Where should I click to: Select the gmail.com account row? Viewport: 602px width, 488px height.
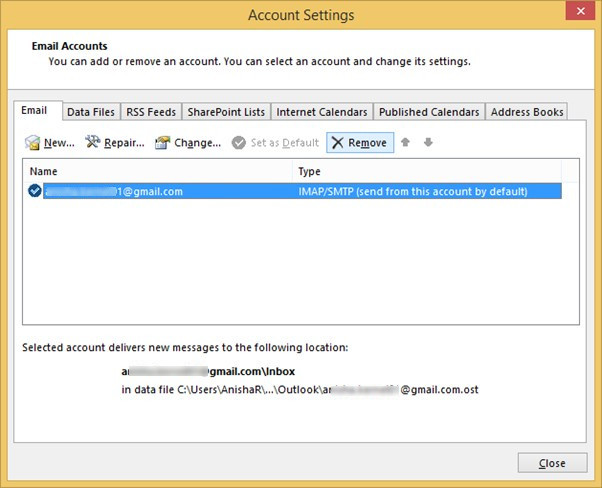coord(300,191)
